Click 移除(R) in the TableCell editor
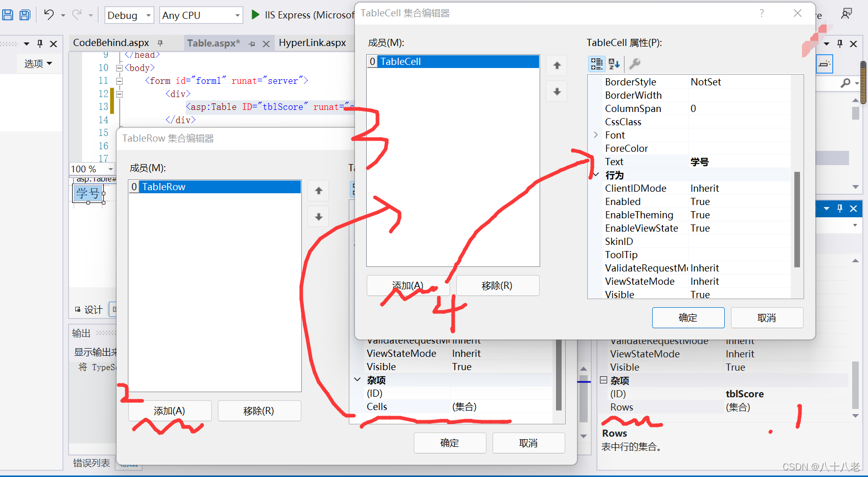This screenshot has height=477, width=868. [x=497, y=286]
